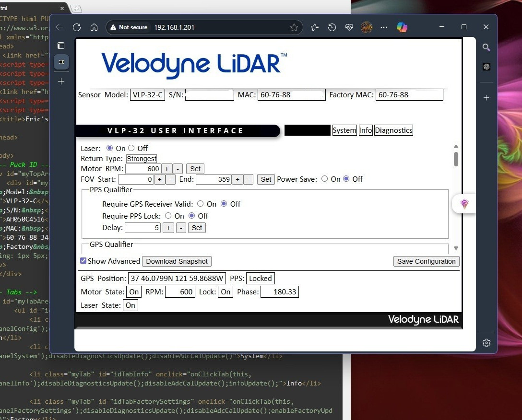522x420 pixels.
Task: Click the address bar URL 192.168.1.201
Action: (x=174, y=27)
